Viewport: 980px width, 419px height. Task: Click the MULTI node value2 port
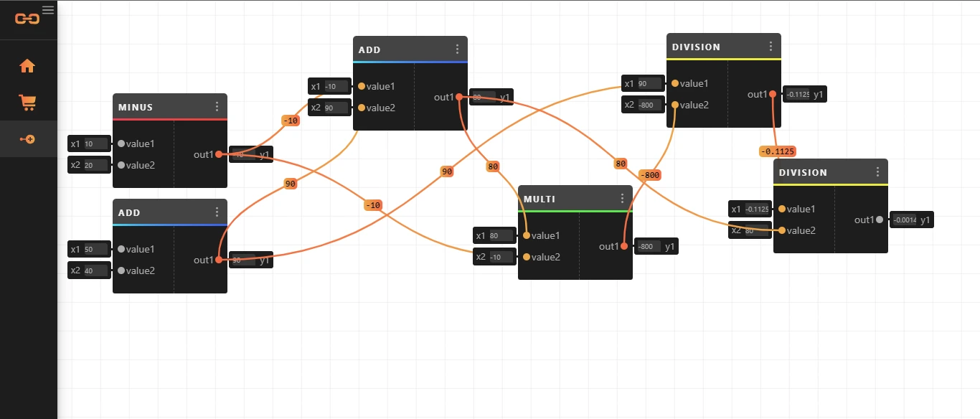coord(527,257)
